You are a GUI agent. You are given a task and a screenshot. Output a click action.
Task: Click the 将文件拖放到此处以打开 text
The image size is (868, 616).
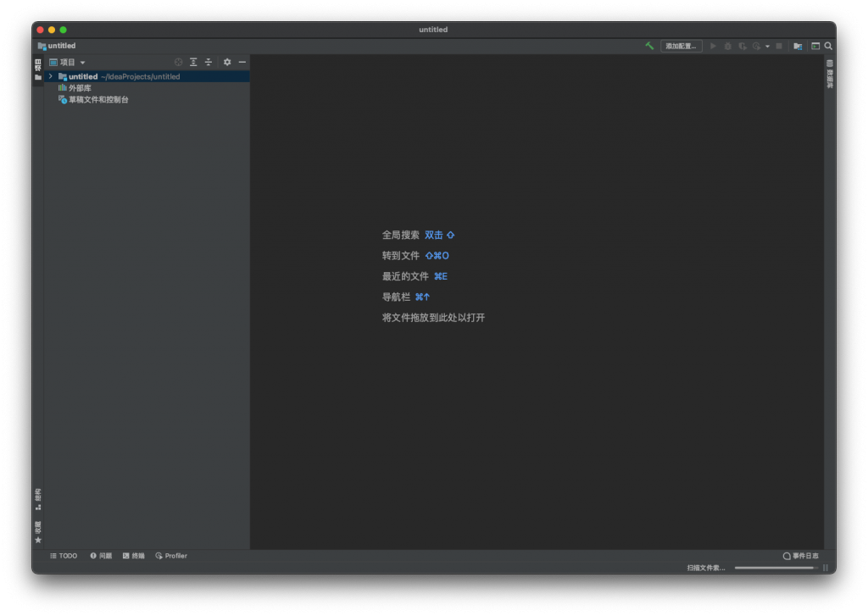(x=433, y=318)
